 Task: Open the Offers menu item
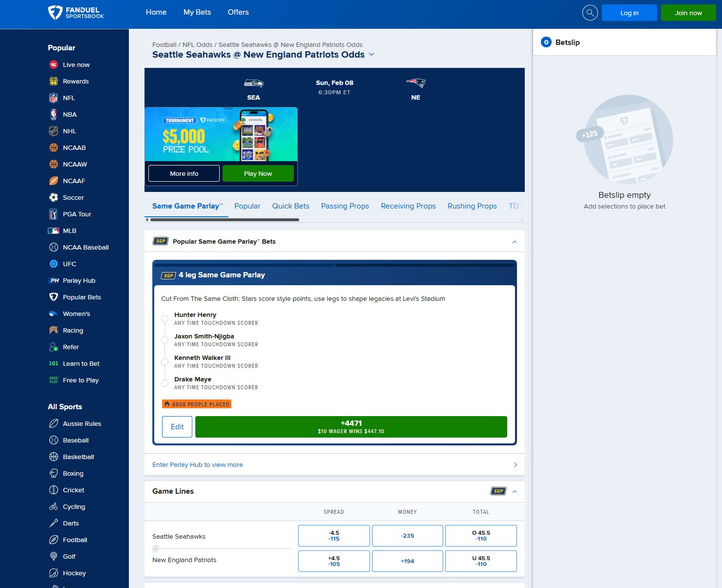(238, 12)
